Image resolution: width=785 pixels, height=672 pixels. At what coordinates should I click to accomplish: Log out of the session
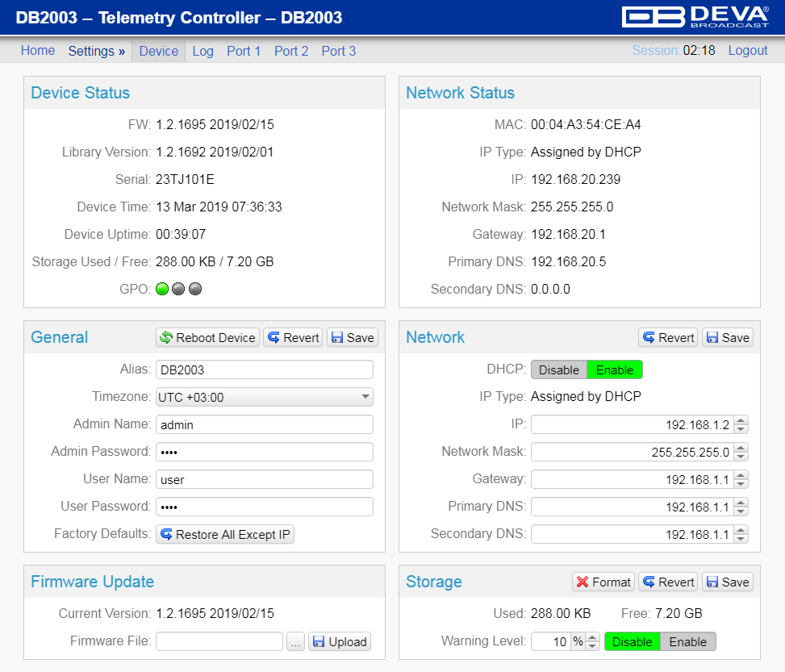tap(747, 51)
